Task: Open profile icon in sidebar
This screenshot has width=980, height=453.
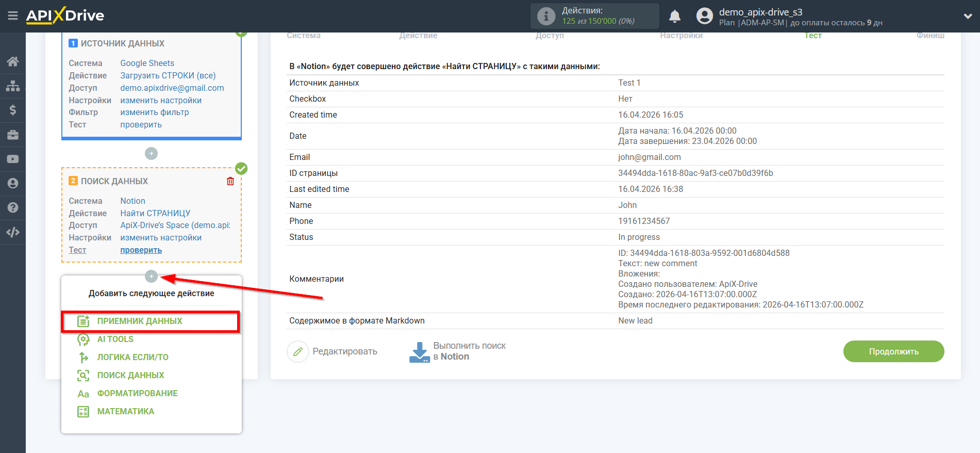Action: pyautogui.click(x=13, y=183)
